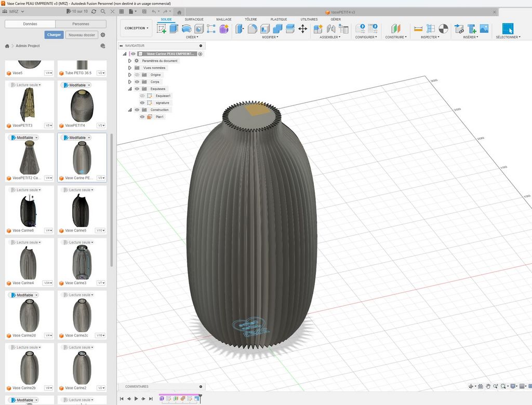532x405 pixels.
Task: Click the Charger button
Action: coord(54,35)
